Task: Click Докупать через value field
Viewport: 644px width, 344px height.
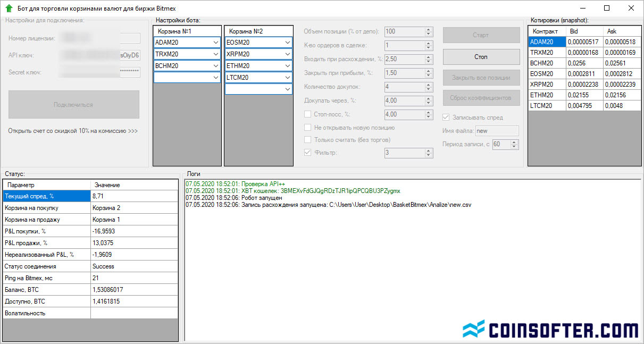Action: click(409, 100)
